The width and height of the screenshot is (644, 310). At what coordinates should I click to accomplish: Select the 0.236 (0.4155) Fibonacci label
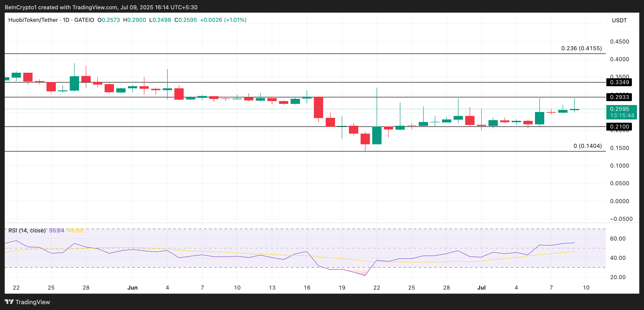coord(581,48)
